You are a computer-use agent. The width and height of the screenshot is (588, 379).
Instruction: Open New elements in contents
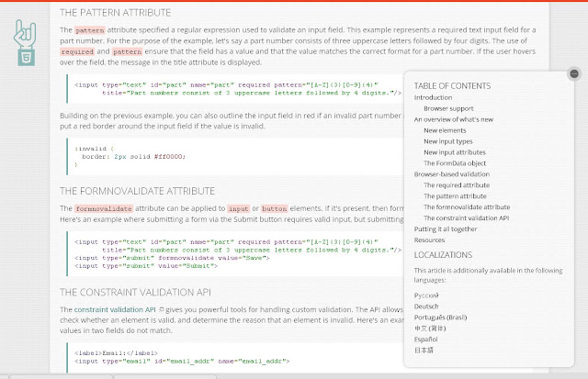[445, 130]
